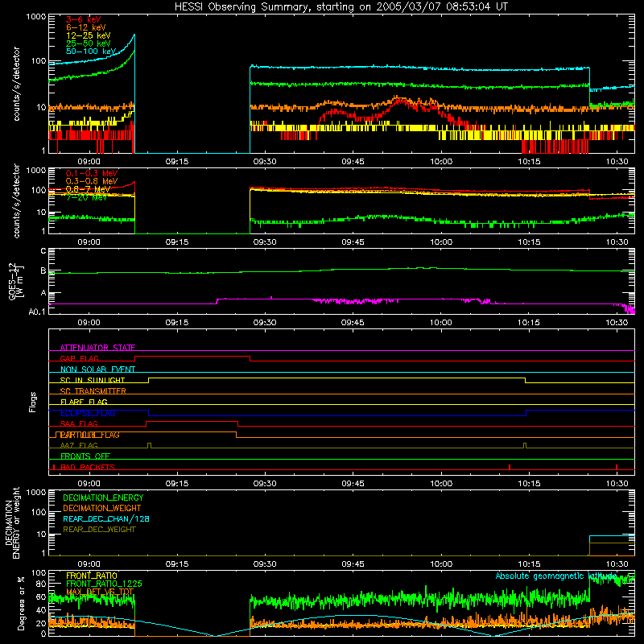Click 10:30 tick under the decimation panel
Screen dimensions: 644x644
click(x=617, y=564)
